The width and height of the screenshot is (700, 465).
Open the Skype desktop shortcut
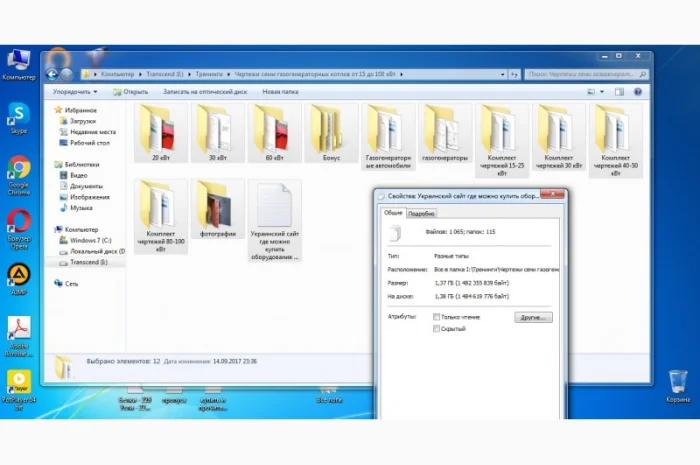coord(19,113)
